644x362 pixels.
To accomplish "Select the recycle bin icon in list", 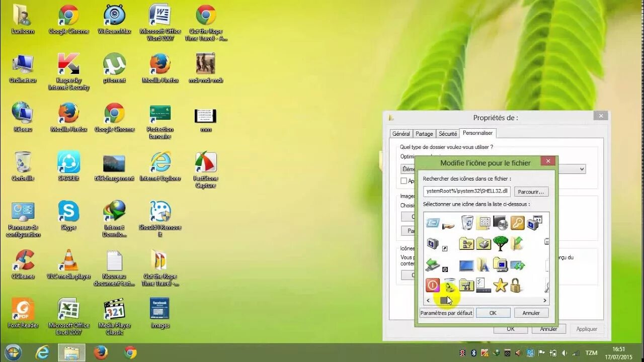I will point(467,222).
